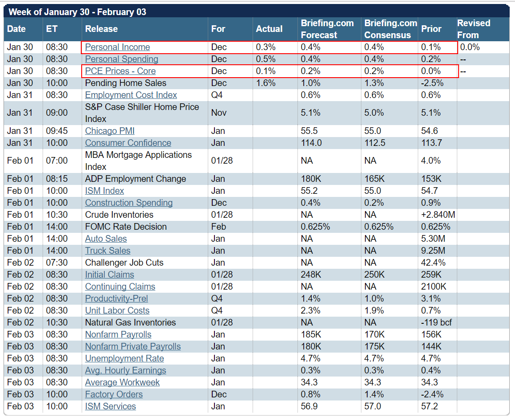Open the Employment Cost Index link
515x420 pixels.
(x=131, y=95)
